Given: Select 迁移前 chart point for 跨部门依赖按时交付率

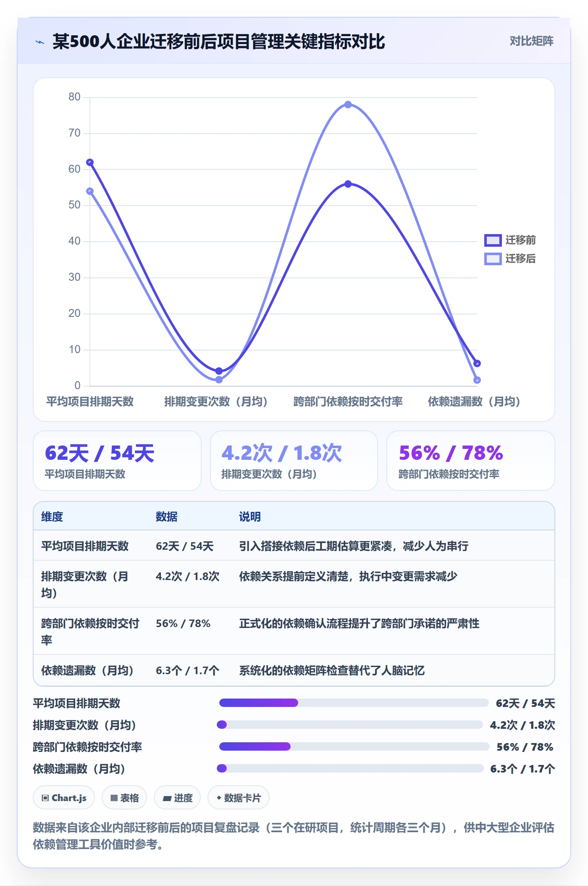Looking at the screenshot, I should coord(348,184).
